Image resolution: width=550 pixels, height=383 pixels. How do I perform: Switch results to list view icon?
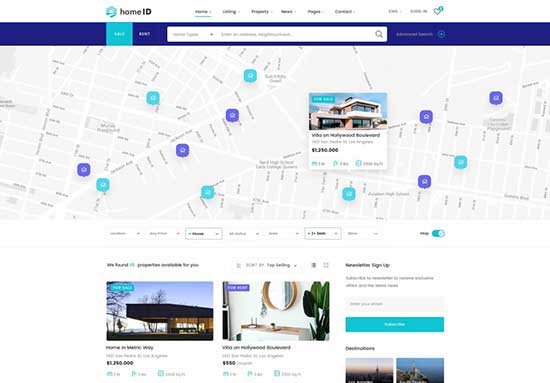click(314, 265)
